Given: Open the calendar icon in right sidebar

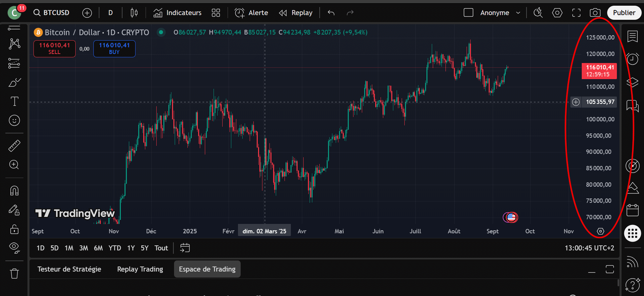Looking at the screenshot, I should 632,210.
